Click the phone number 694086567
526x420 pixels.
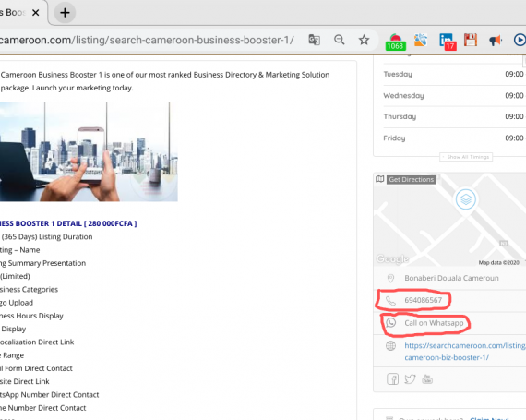(423, 300)
